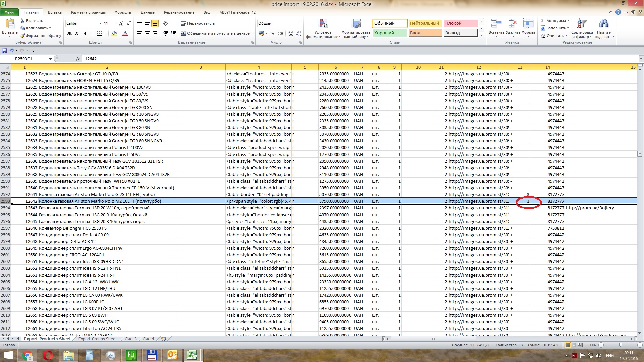Apply borders using the borders icon
This screenshot has width=644, height=362.
point(99,33)
